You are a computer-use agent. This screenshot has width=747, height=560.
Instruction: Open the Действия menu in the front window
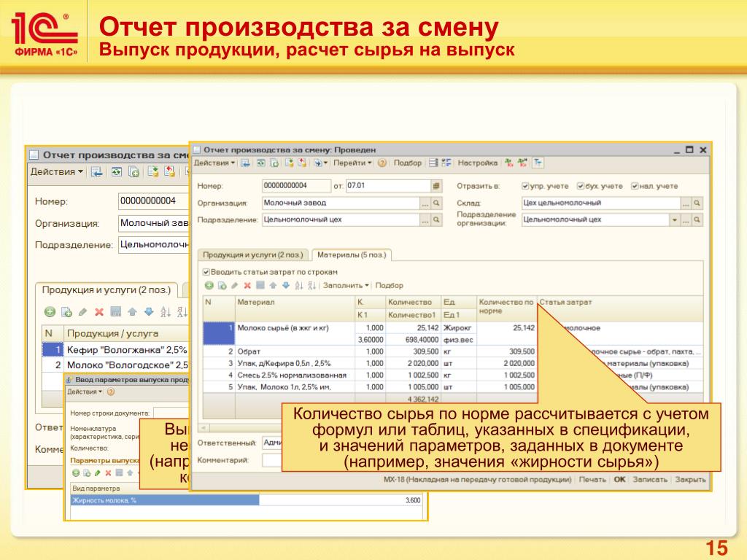[x=214, y=163]
